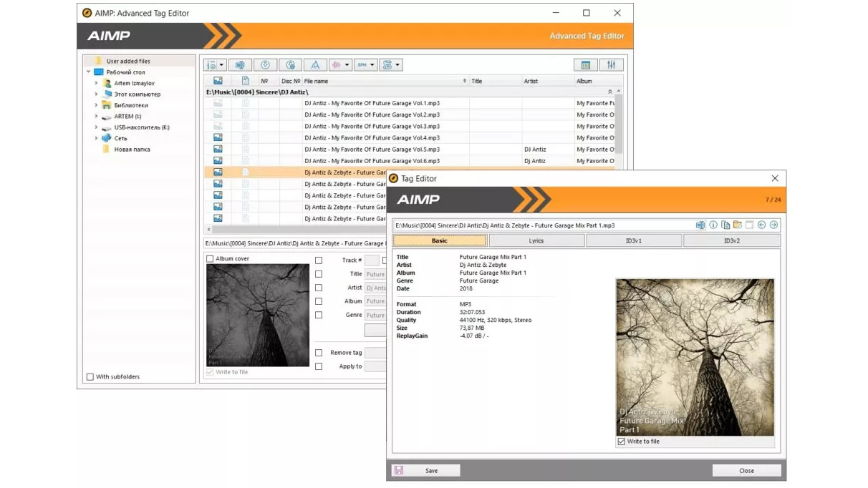The width and height of the screenshot is (868, 488).
Task: Click the Close button in Tag Editor
Action: coord(746,471)
